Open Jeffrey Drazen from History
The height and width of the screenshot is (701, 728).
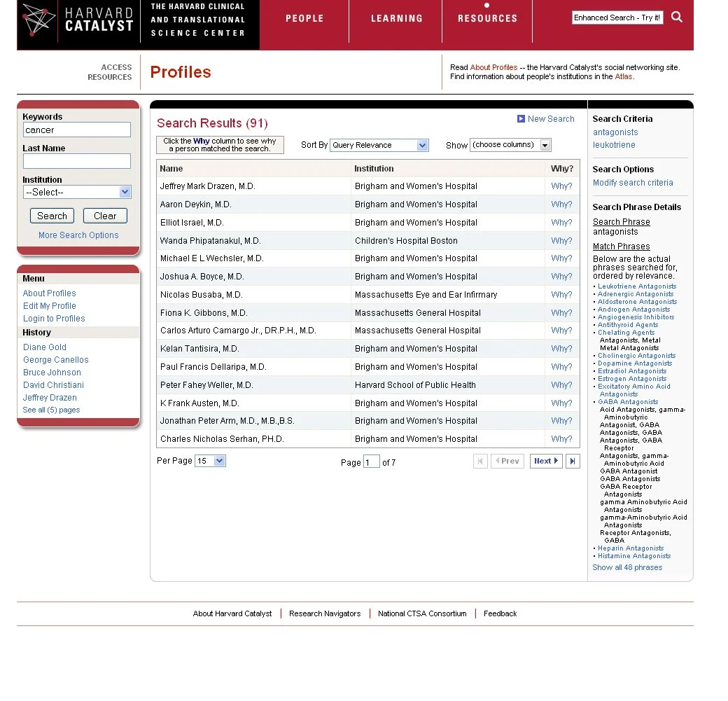pos(50,398)
